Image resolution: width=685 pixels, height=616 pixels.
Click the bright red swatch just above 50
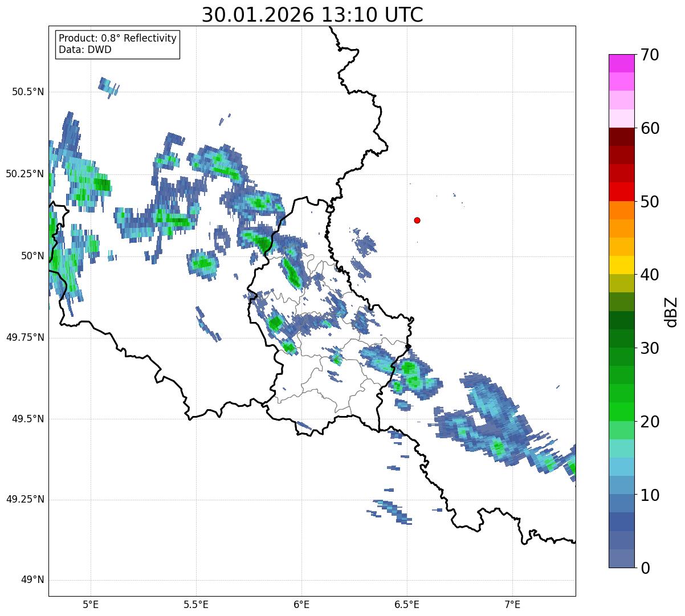point(622,192)
